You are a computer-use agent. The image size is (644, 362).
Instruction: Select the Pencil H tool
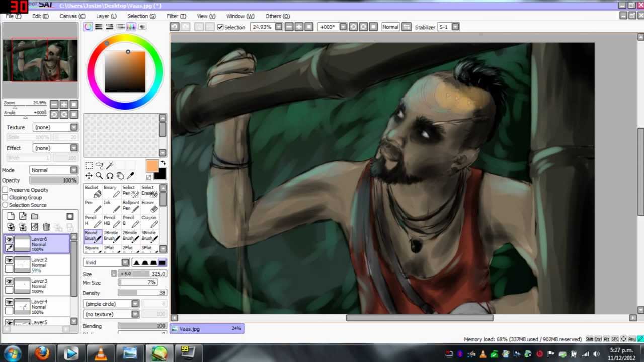click(x=93, y=221)
